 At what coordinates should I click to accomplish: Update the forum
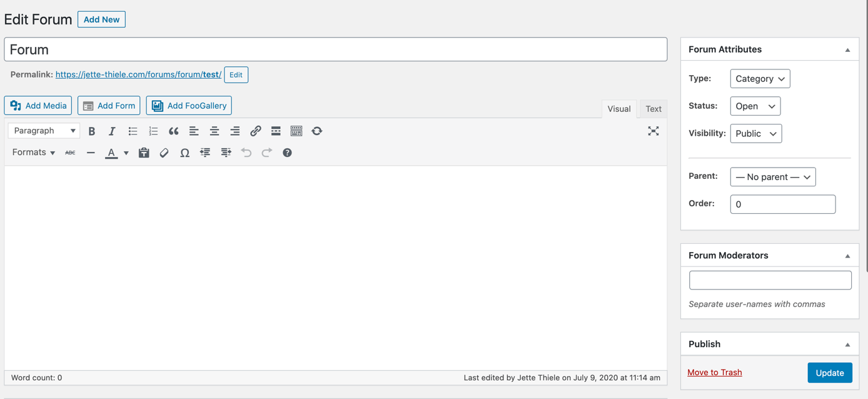(830, 373)
